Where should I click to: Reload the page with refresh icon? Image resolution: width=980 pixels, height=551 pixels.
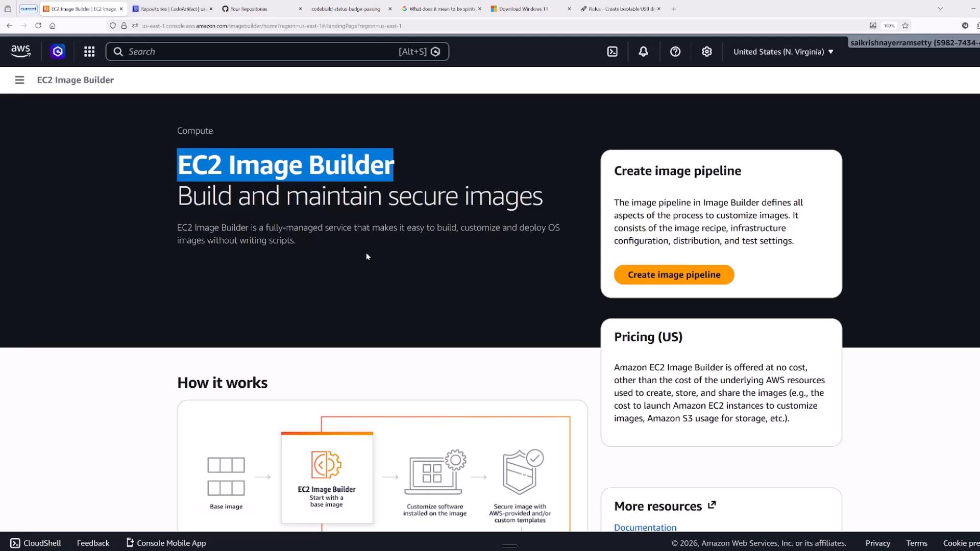(x=38, y=26)
